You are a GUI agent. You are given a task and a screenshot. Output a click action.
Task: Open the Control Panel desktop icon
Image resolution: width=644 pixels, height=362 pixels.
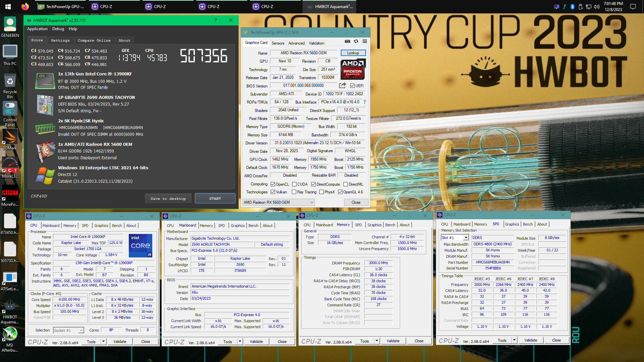tap(10, 114)
